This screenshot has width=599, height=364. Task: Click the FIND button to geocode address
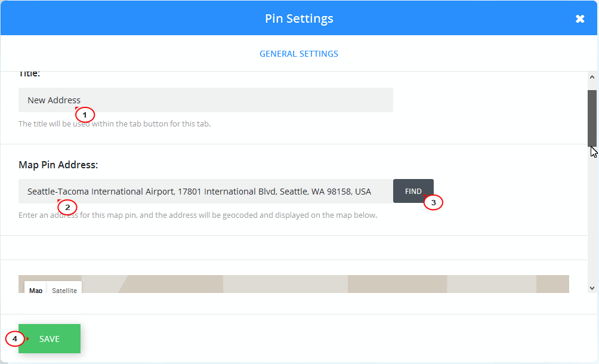coord(413,191)
